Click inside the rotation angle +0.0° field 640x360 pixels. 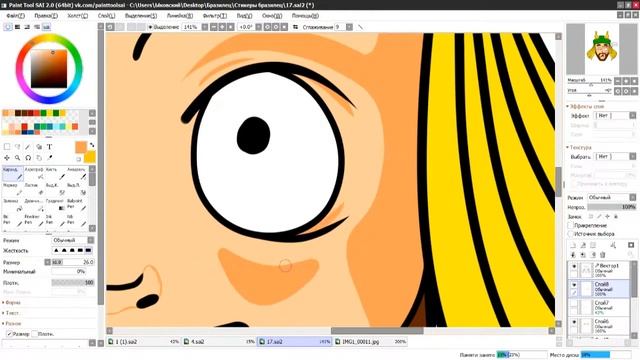point(246,27)
